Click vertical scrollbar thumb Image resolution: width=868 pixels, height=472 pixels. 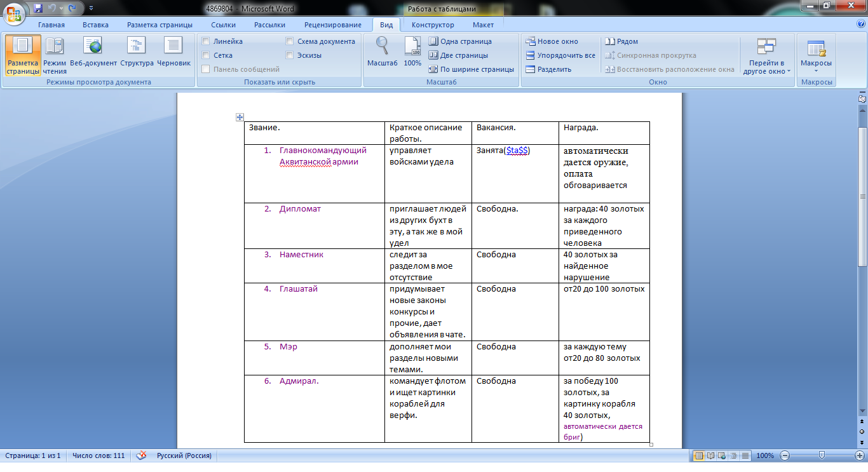coord(862,196)
